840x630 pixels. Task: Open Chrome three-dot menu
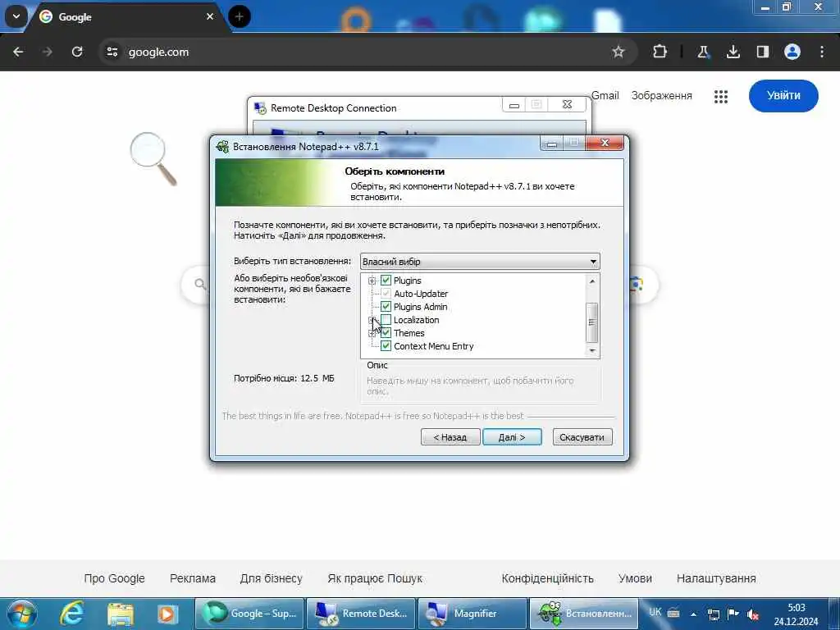[x=822, y=52]
